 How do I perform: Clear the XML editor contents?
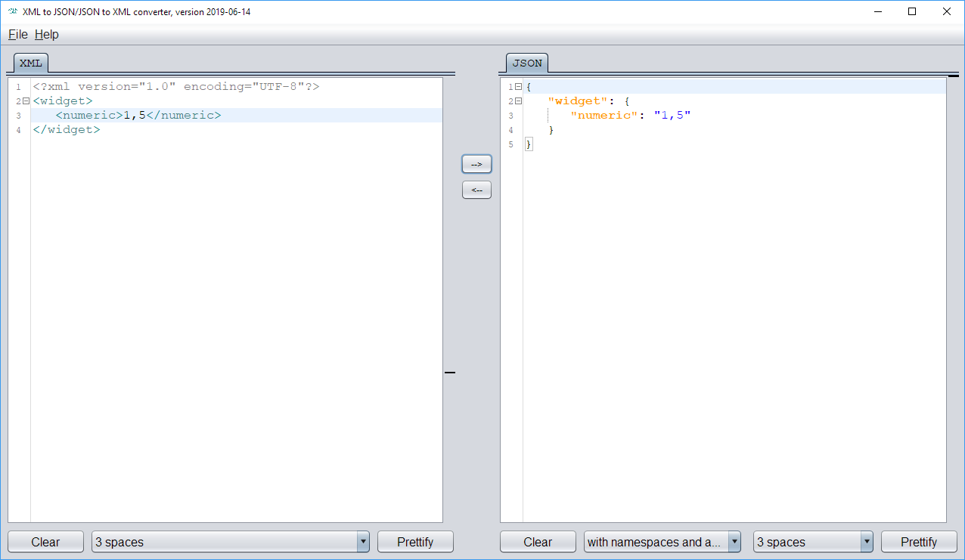pos(45,542)
